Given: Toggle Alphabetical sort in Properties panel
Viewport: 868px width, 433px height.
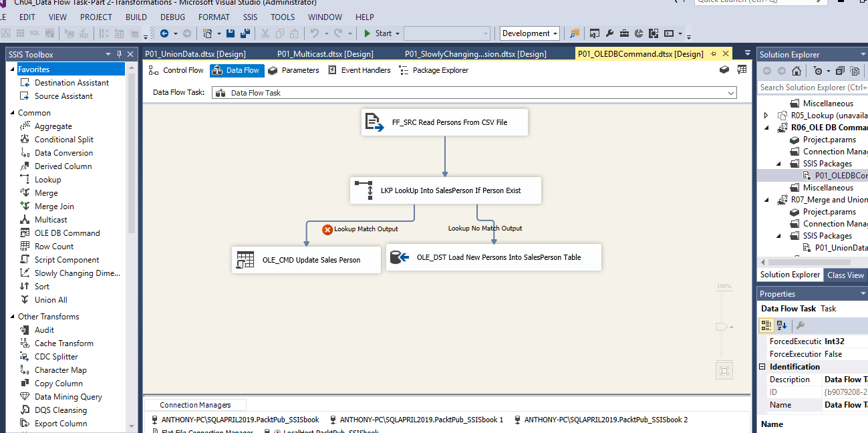Looking at the screenshot, I should click(781, 325).
